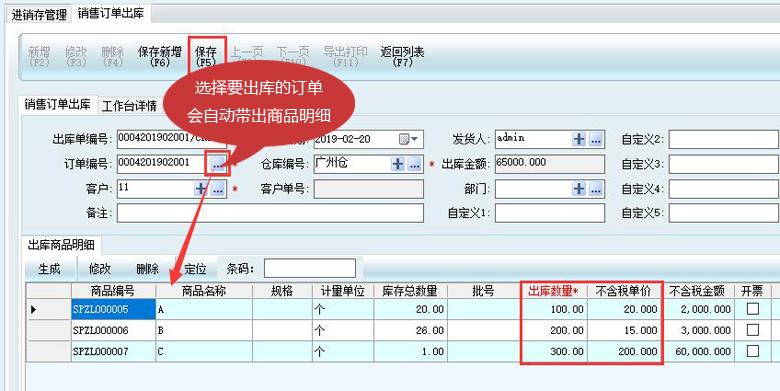The width and height of the screenshot is (780, 391).
Task: Open the ellipsis lookup beside 发货人 field
Action: [595, 139]
